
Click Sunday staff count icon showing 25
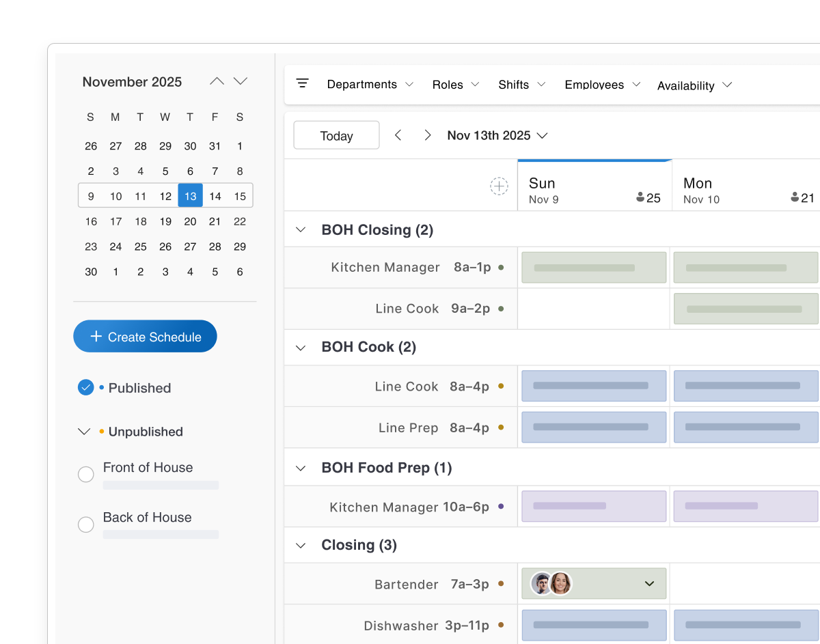tap(640, 197)
